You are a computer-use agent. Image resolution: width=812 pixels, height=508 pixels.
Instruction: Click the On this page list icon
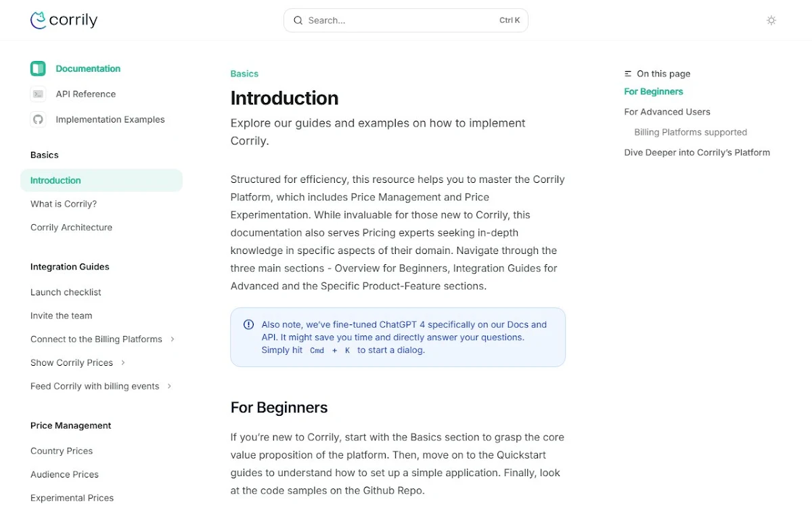pyautogui.click(x=628, y=74)
